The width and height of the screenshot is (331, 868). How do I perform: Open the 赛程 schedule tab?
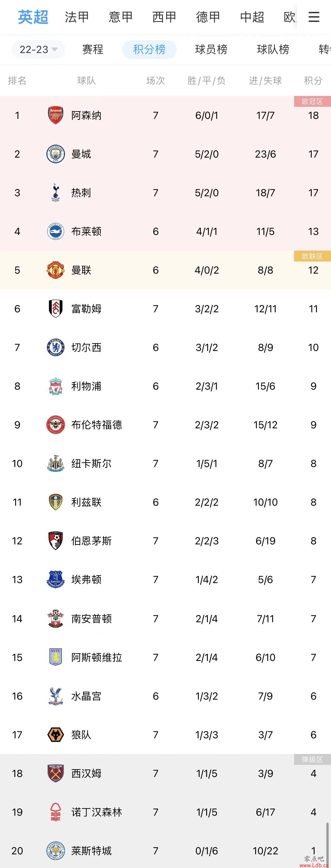(93, 50)
